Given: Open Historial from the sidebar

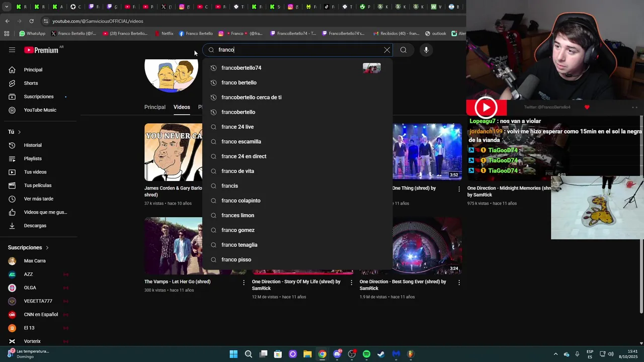Looking at the screenshot, I should click(x=38, y=145).
